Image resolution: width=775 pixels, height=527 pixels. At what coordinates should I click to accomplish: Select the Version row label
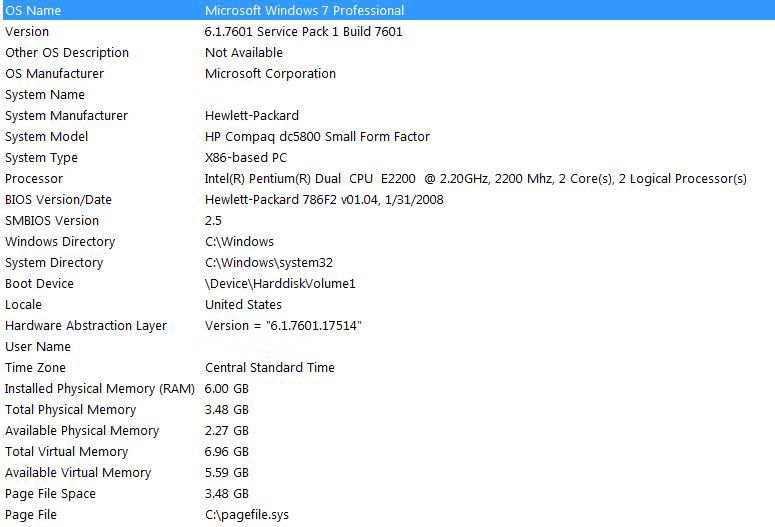pos(27,32)
